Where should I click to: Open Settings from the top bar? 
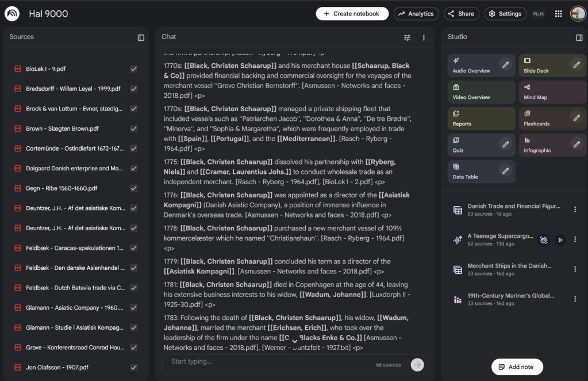point(505,14)
